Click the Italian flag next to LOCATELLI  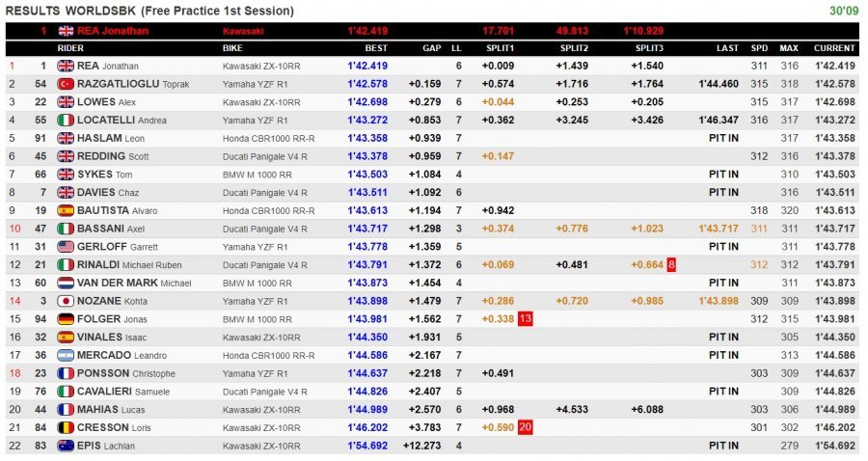pos(66,121)
